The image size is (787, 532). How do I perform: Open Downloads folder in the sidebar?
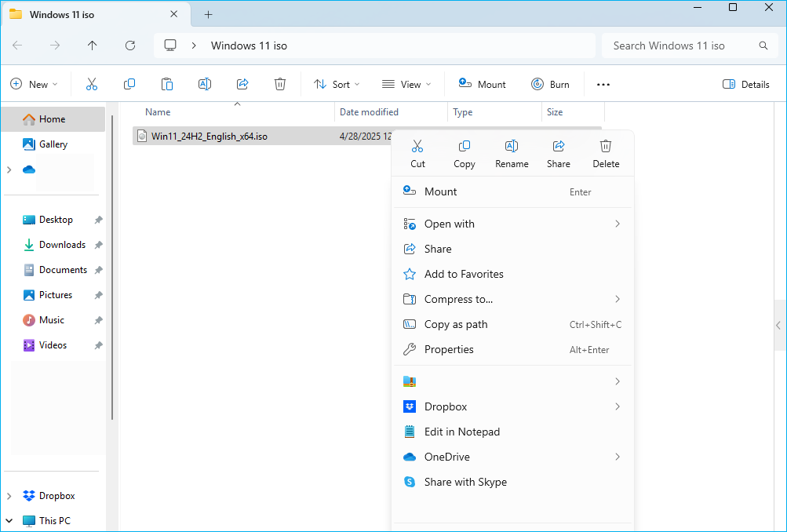coord(62,245)
